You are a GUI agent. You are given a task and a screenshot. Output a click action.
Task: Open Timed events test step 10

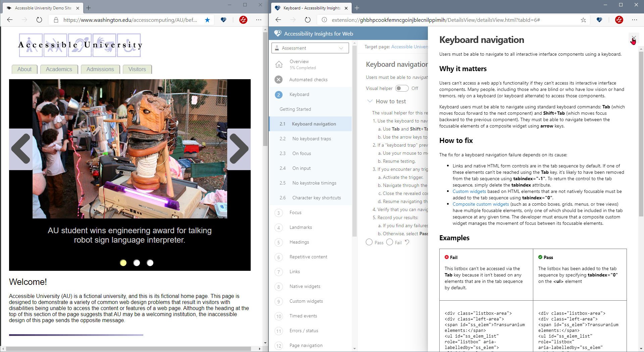point(303,316)
